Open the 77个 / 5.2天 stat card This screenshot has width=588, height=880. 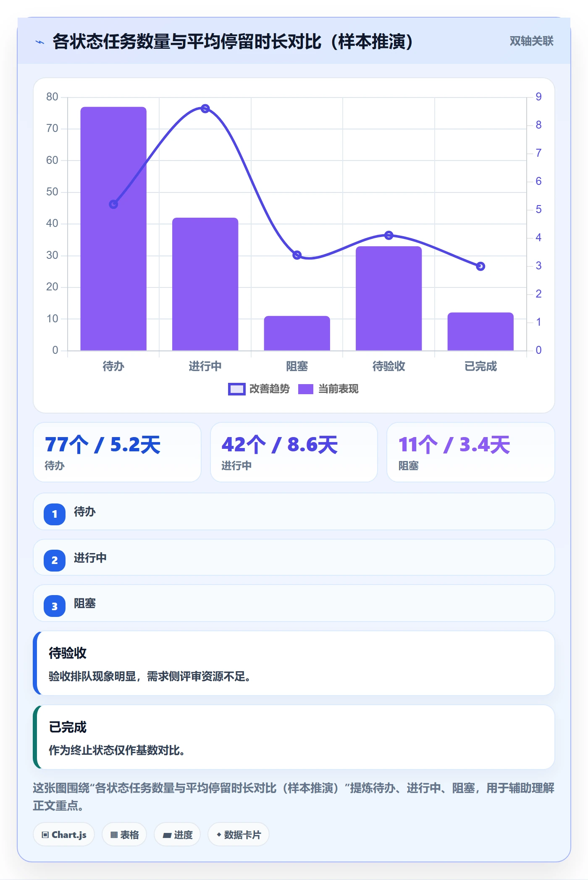coord(117,452)
